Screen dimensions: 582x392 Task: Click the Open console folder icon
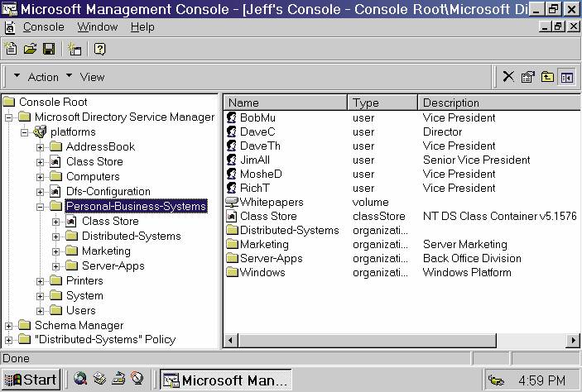(30, 49)
